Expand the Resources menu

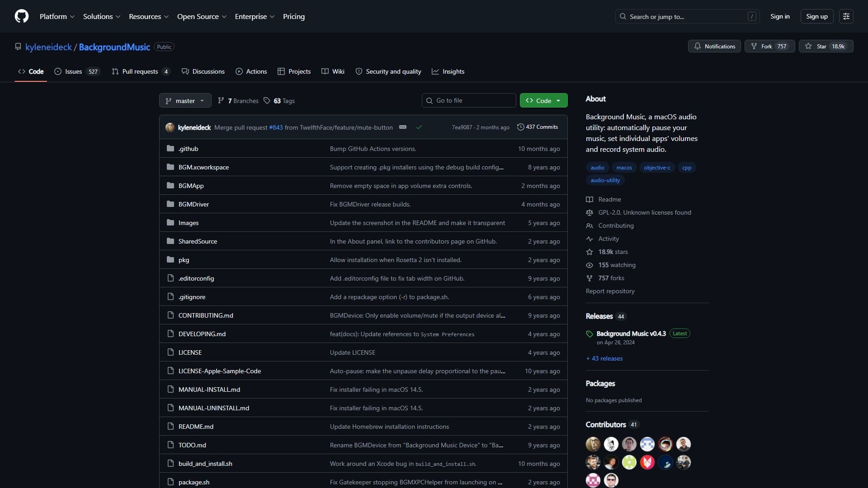(149, 16)
